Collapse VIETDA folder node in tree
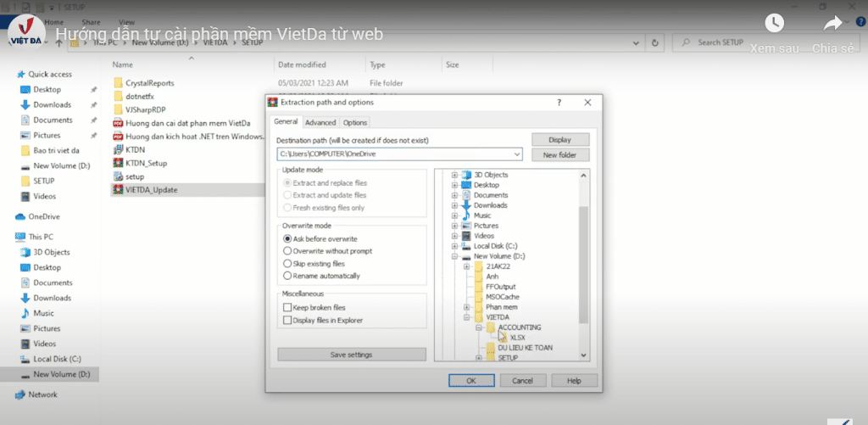Viewport: 868px width, 425px height. pos(467,317)
